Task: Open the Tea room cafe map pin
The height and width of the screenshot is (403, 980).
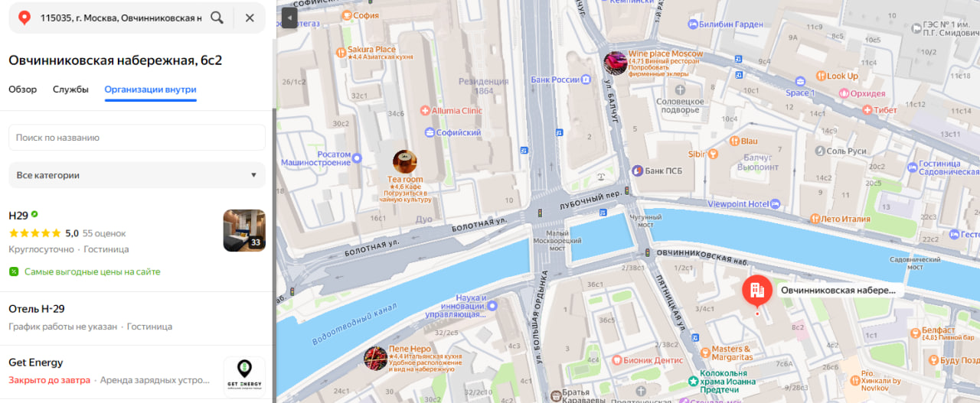Action: (x=405, y=161)
